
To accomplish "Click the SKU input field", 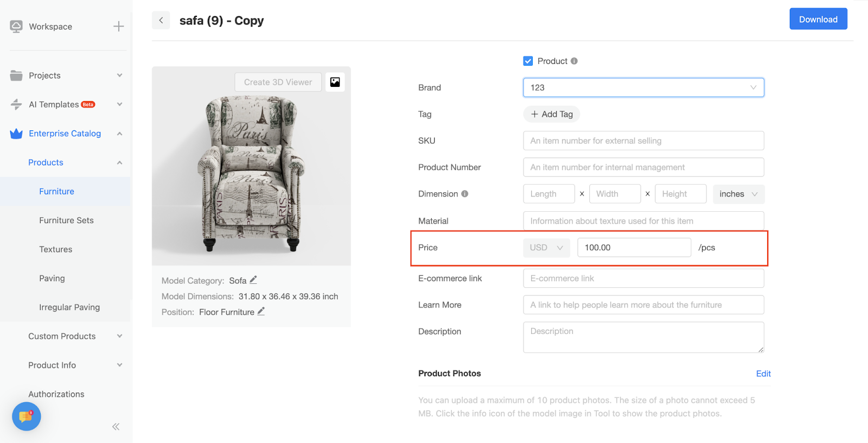I will 643,141.
